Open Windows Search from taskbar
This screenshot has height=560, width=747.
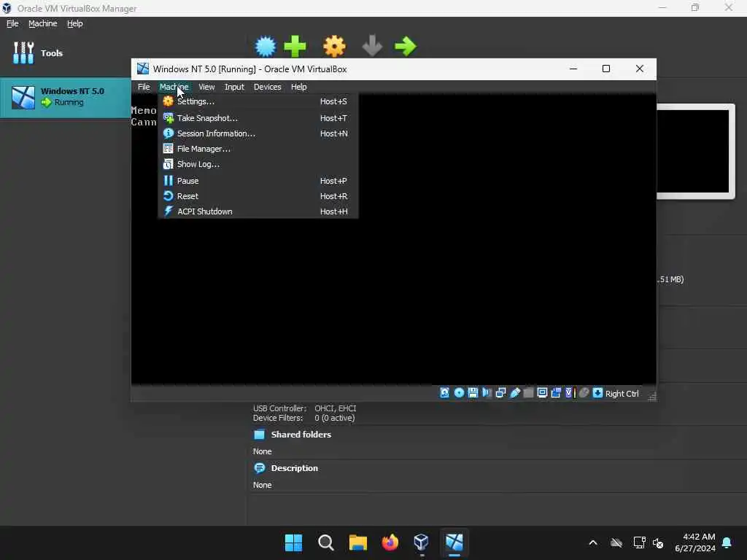coord(326,542)
